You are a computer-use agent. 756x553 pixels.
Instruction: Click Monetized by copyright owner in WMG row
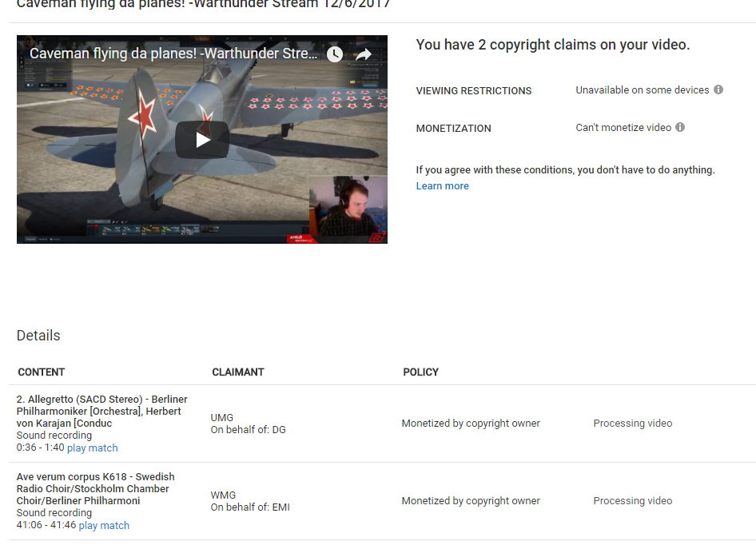coord(471,501)
